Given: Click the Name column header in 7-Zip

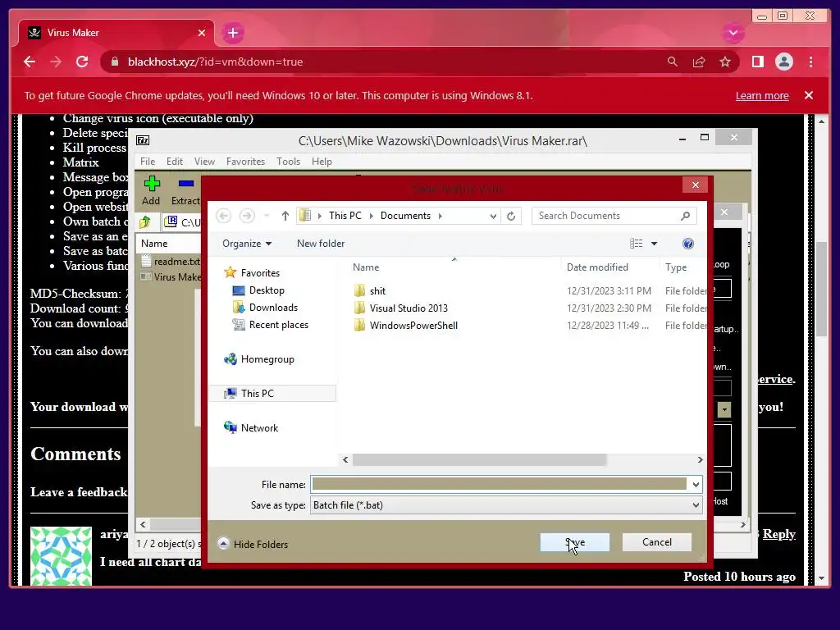Looking at the screenshot, I should tap(154, 243).
